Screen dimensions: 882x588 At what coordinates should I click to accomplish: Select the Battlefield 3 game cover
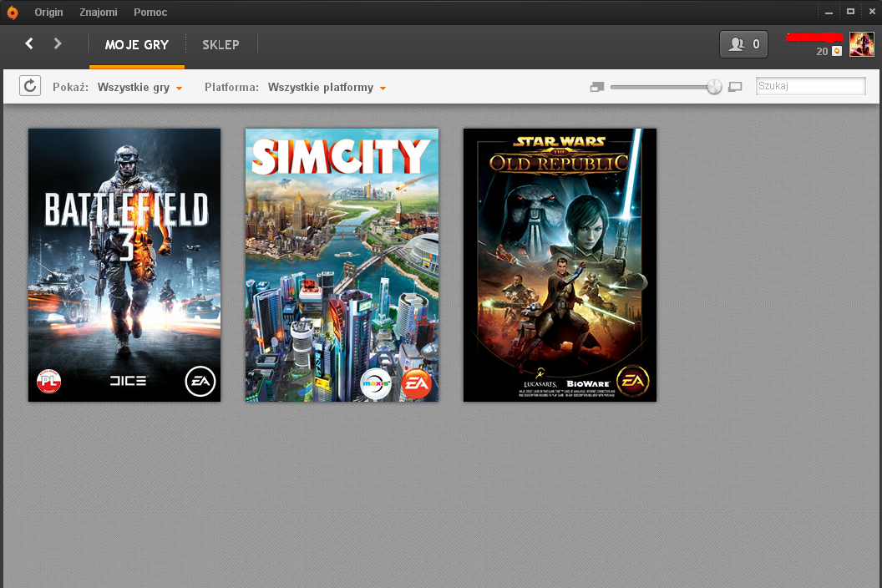click(124, 265)
